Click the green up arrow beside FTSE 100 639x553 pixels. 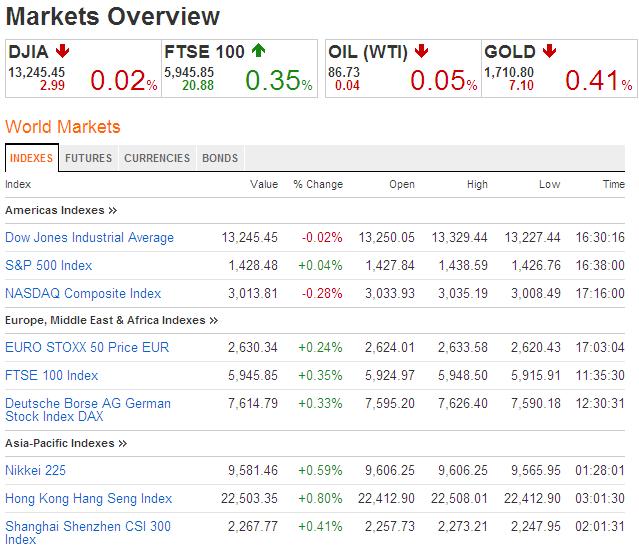coord(258,51)
